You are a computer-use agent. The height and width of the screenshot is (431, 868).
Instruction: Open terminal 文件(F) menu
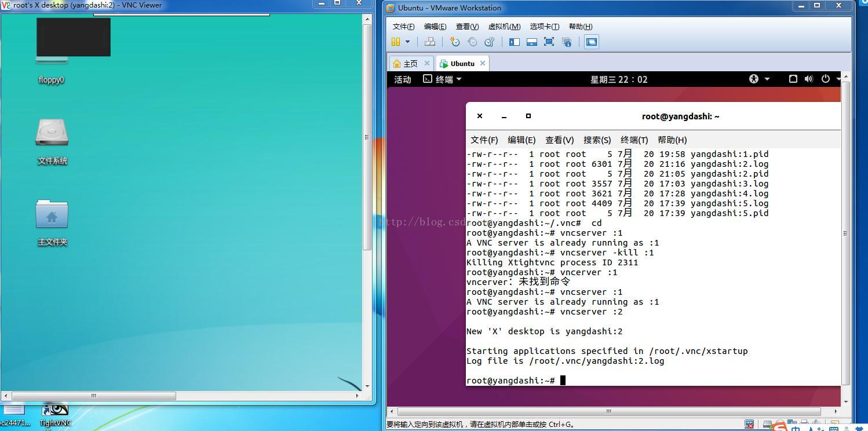pyautogui.click(x=484, y=140)
